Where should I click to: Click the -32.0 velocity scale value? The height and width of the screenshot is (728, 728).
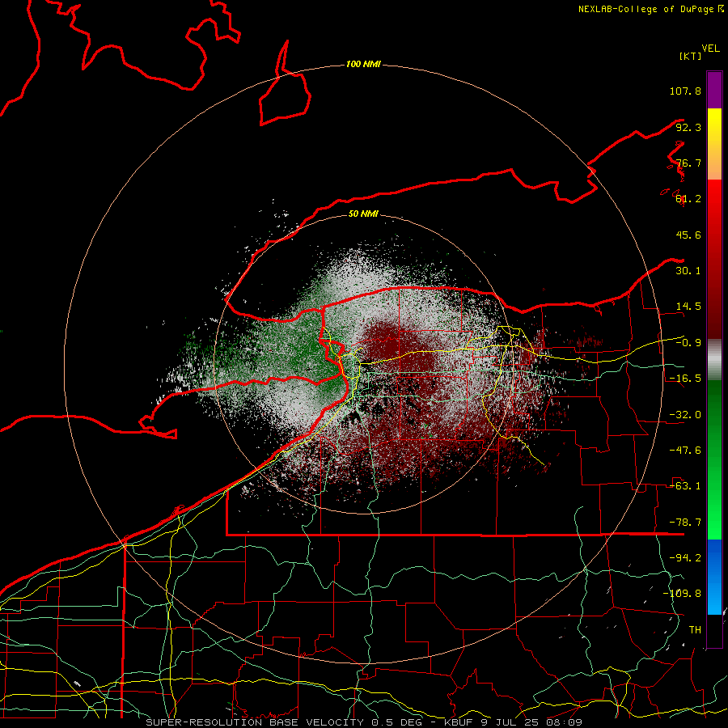tap(685, 415)
